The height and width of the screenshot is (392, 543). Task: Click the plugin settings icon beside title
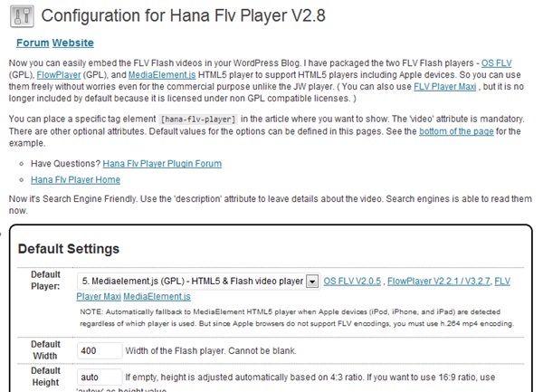(22, 16)
